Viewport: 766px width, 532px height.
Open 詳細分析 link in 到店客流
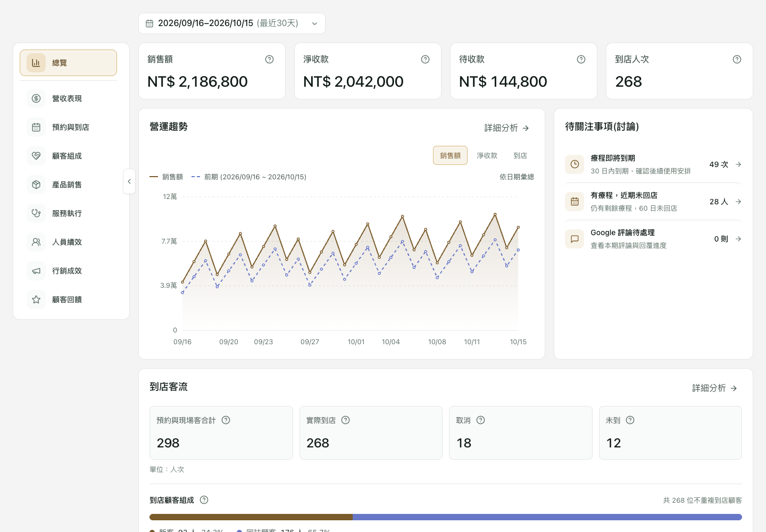click(x=715, y=388)
